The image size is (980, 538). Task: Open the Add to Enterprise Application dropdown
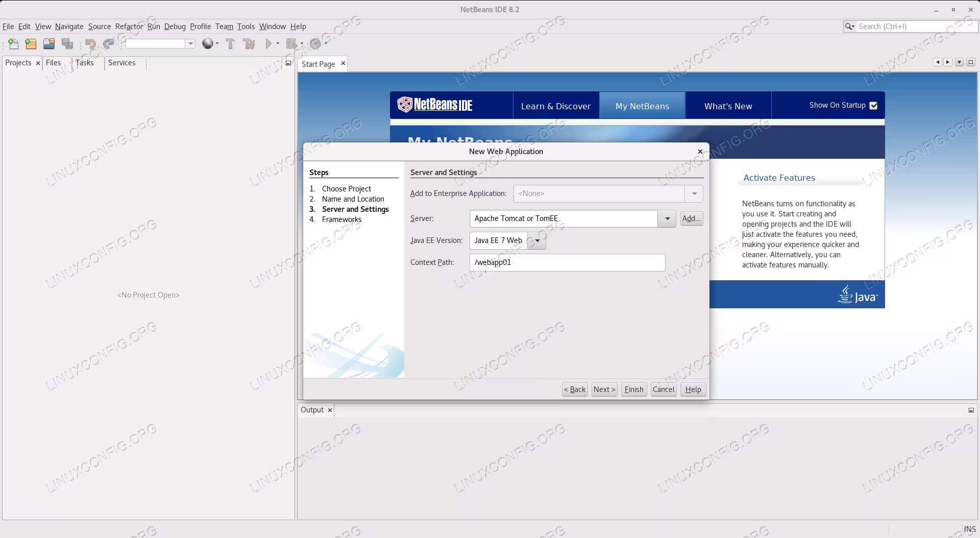694,193
